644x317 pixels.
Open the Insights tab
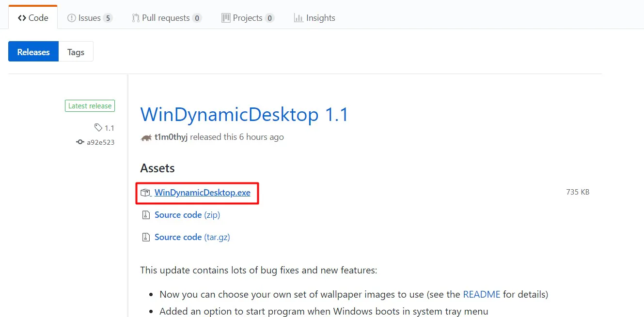[x=314, y=18]
